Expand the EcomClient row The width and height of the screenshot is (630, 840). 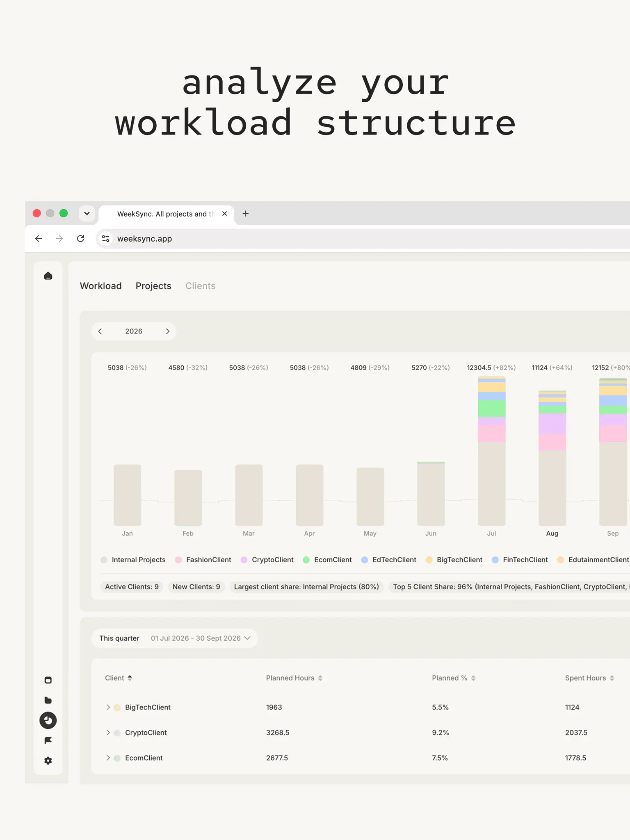click(x=108, y=758)
